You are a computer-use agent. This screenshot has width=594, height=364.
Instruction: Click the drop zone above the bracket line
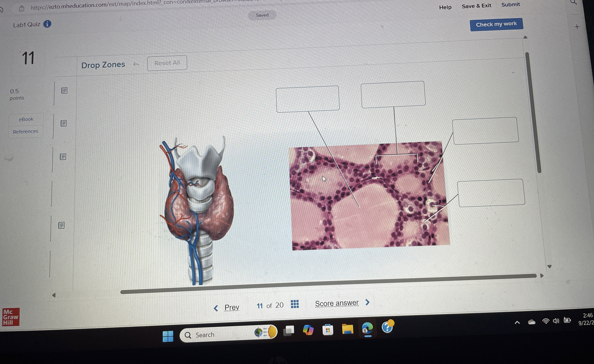(x=393, y=94)
